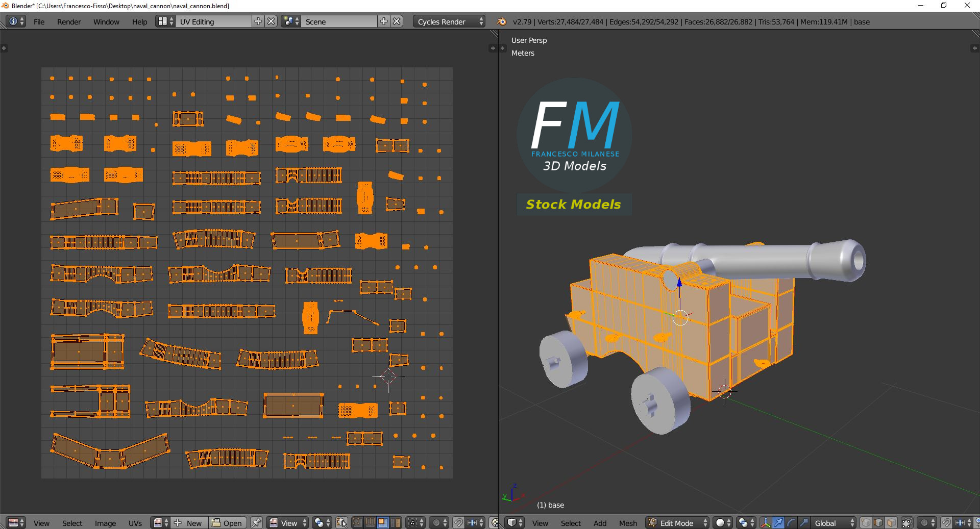Screen dimensions: 980x529
Task: Open the Help menu
Action: pyautogui.click(x=139, y=22)
